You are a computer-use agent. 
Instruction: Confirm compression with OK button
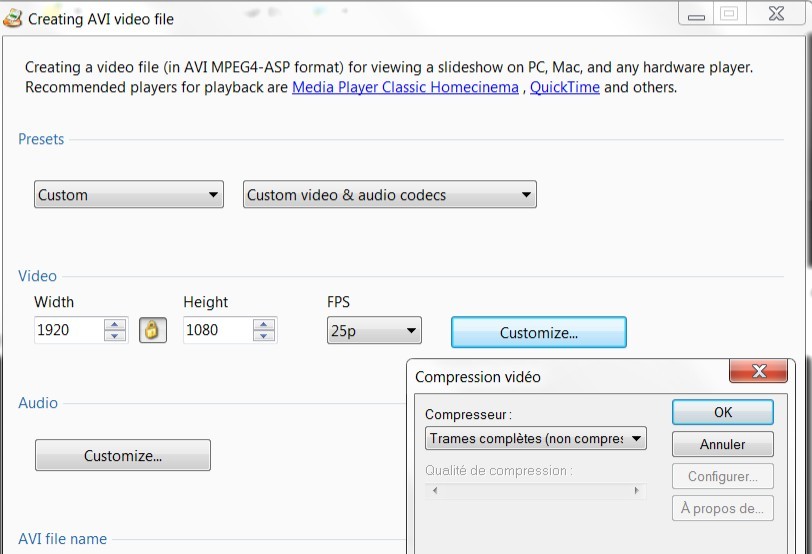click(723, 412)
